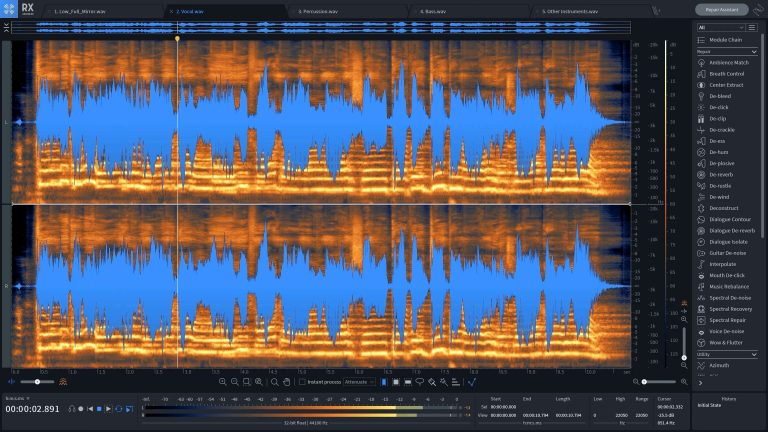Open the Dialogue Isolate module

pyautogui.click(x=727, y=242)
